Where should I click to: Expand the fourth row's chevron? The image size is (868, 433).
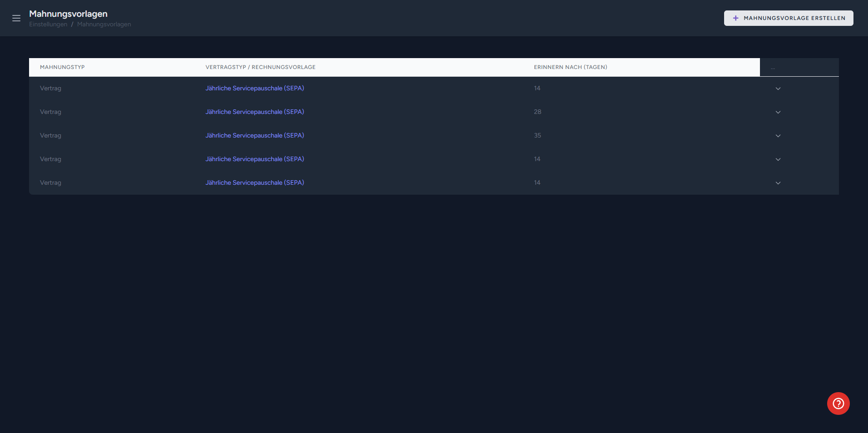(778, 159)
